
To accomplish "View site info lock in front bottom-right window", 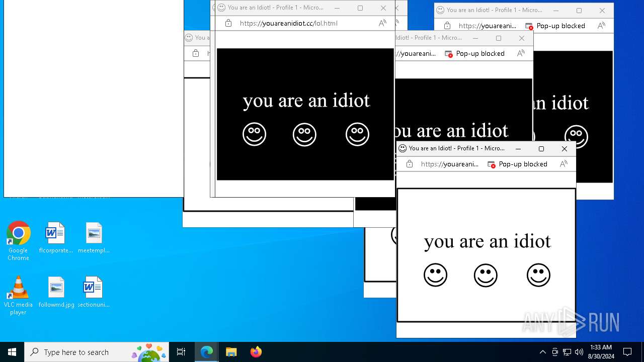I will coord(410,164).
